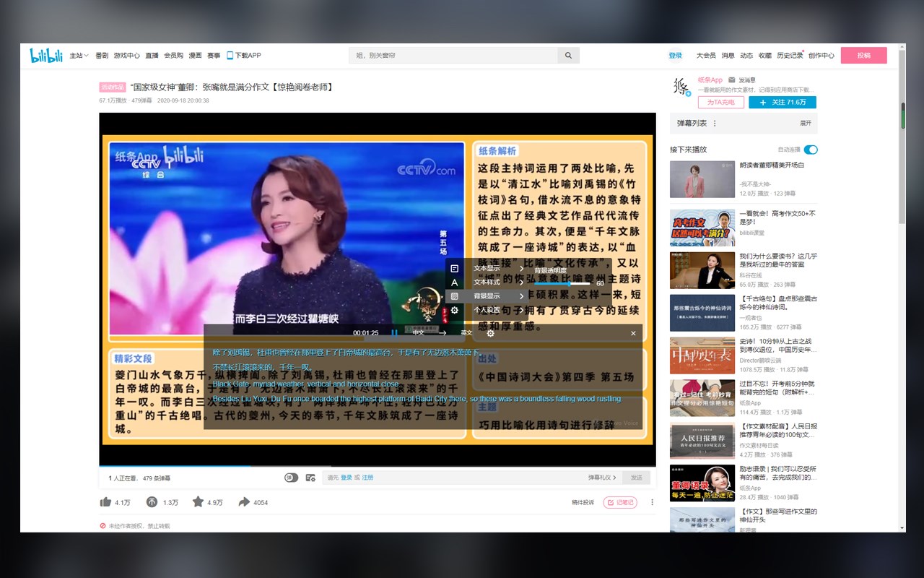The image size is (924, 578).
Task: Open 游戏中心 in the top navigation
Action: click(127, 56)
